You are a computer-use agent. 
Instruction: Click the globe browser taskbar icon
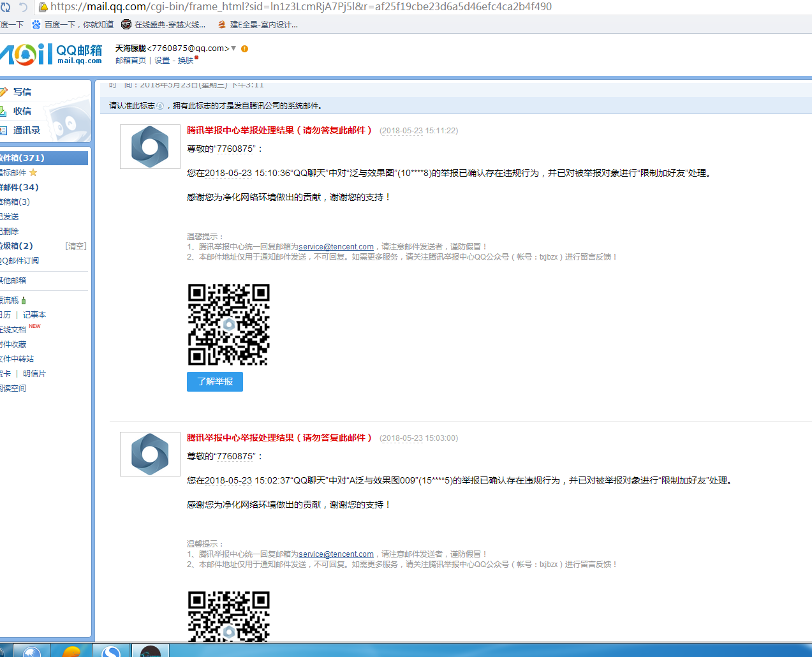pyautogui.click(x=32, y=651)
